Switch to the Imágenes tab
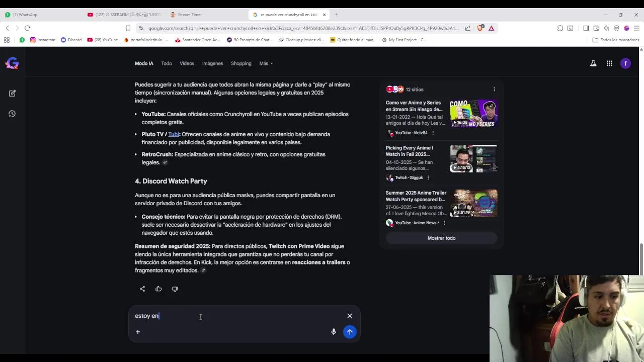The height and width of the screenshot is (362, 644). click(212, 63)
